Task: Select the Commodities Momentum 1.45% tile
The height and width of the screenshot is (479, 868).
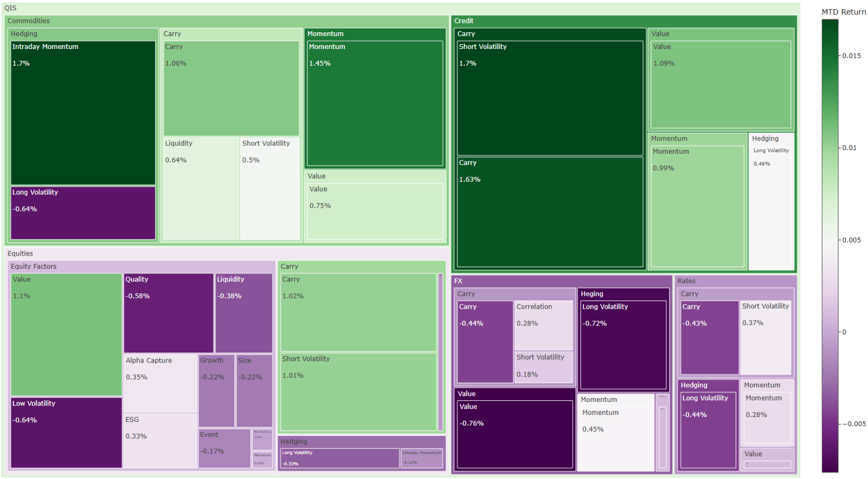Action: [x=375, y=103]
